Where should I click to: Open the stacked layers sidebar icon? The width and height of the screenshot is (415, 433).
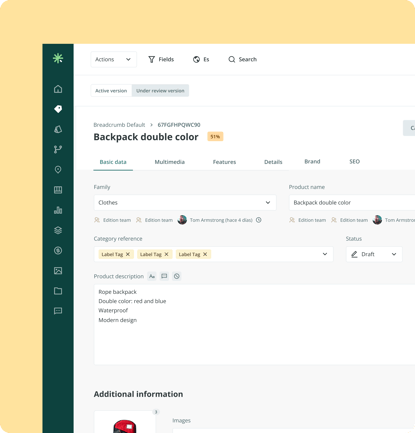tap(58, 230)
